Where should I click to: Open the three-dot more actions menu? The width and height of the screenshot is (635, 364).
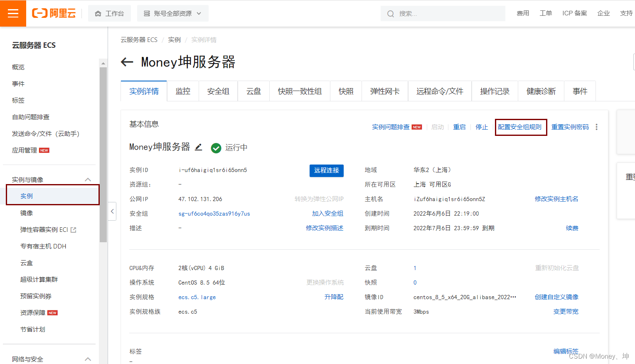point(596,127)
